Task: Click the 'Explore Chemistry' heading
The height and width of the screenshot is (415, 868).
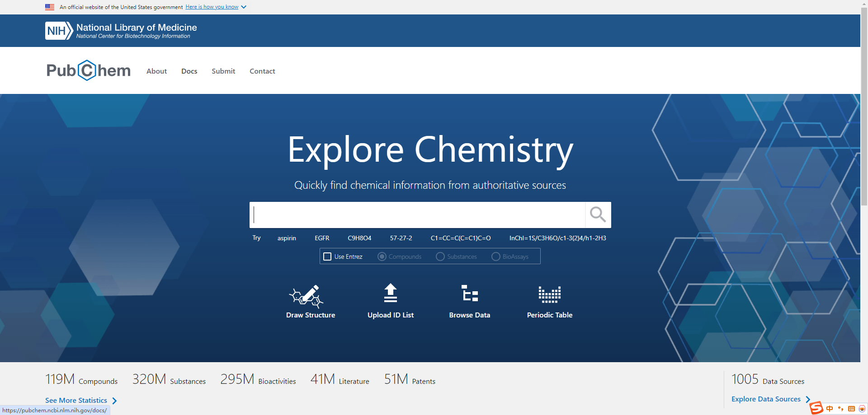Action: (430, 150)
